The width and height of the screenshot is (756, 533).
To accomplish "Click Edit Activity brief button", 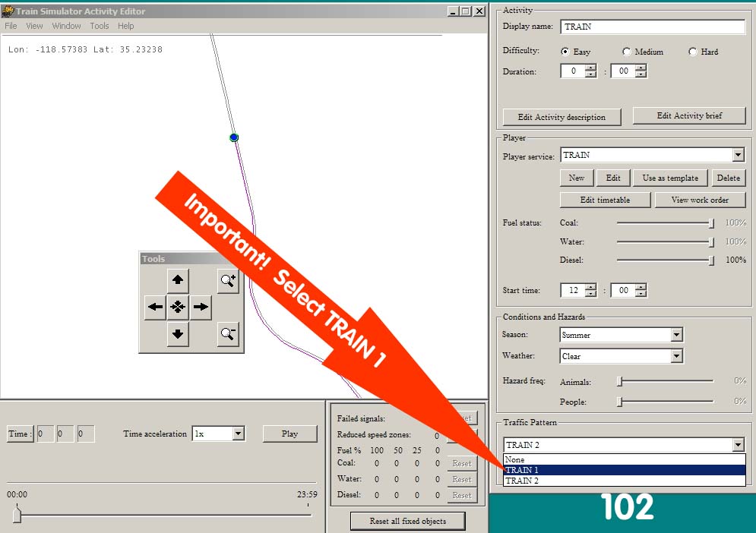I will pos(689,115).
